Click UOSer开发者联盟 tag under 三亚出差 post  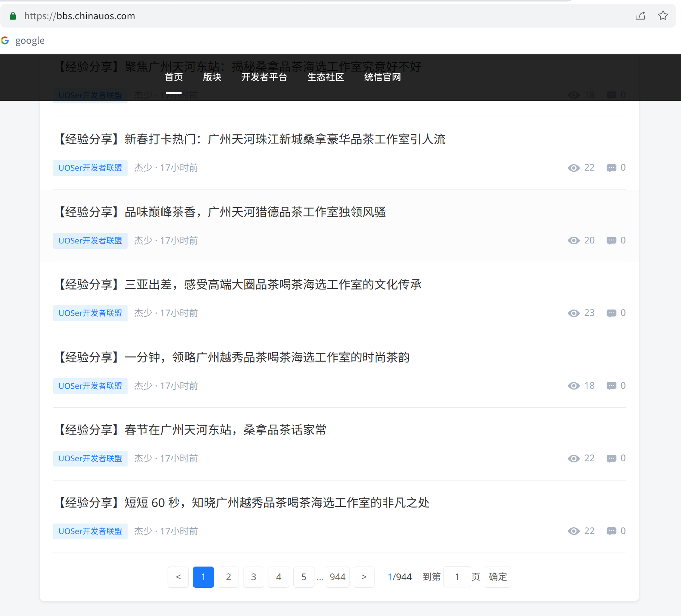coord(90,313)
